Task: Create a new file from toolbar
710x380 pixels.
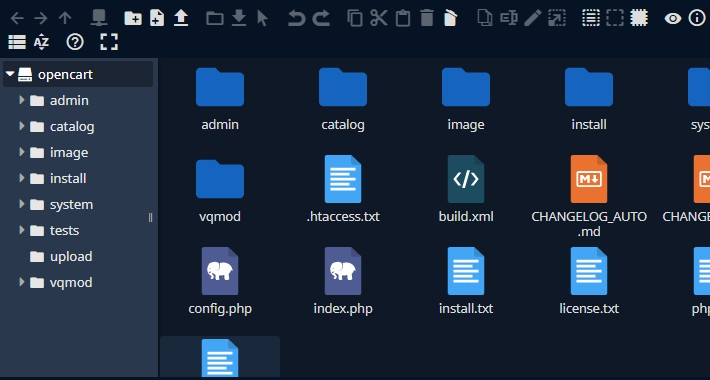Action: pyautogui.click(x=157, y=18)
